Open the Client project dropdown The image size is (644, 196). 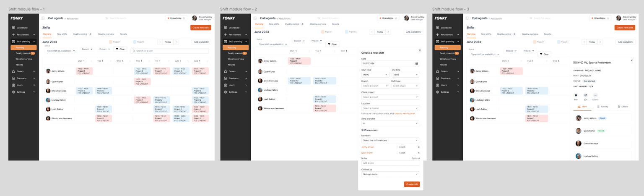point(390,97)
